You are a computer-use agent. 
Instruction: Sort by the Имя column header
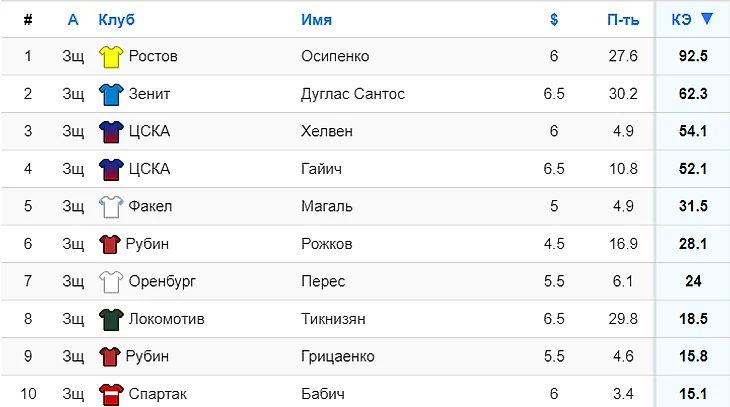tap(316, 19)
